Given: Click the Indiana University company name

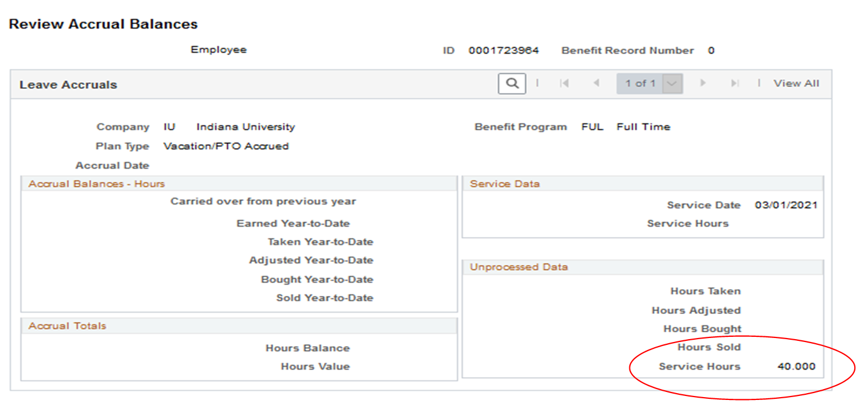Looking at the screenshot, I should tap(246, 127).
